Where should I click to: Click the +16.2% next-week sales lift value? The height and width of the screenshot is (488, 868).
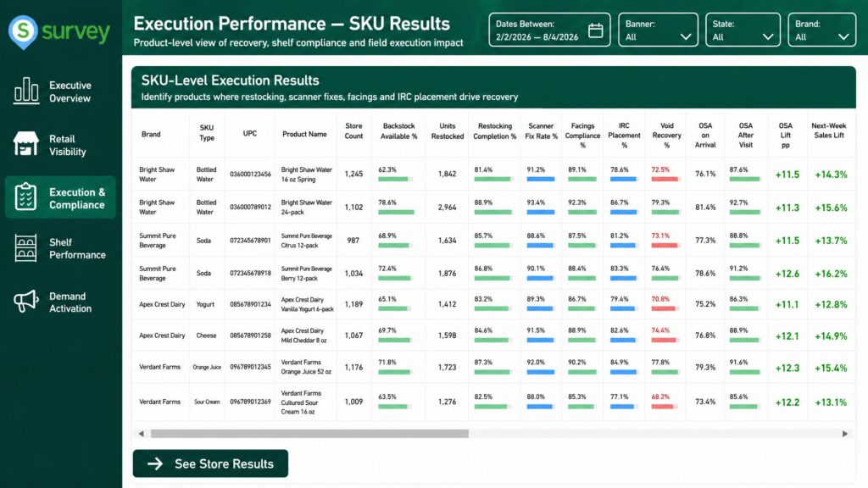(x=831, y=274)
